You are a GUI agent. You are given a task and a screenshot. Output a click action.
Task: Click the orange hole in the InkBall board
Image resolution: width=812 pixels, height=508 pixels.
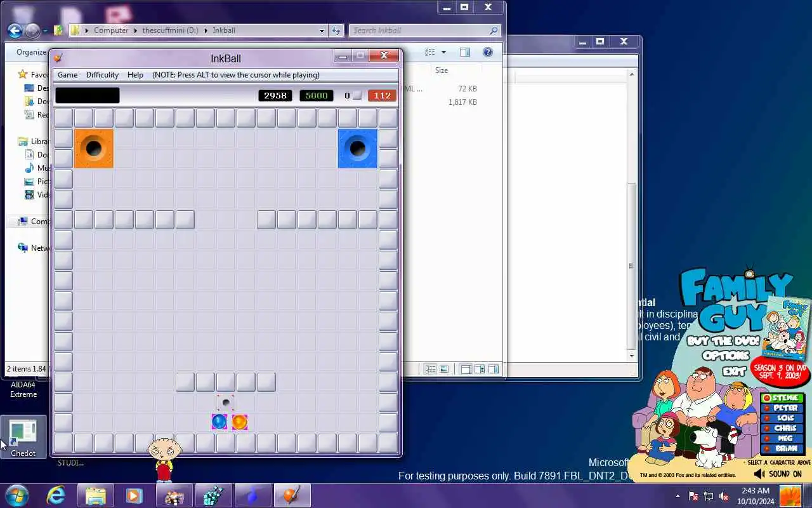pos(94,149)
